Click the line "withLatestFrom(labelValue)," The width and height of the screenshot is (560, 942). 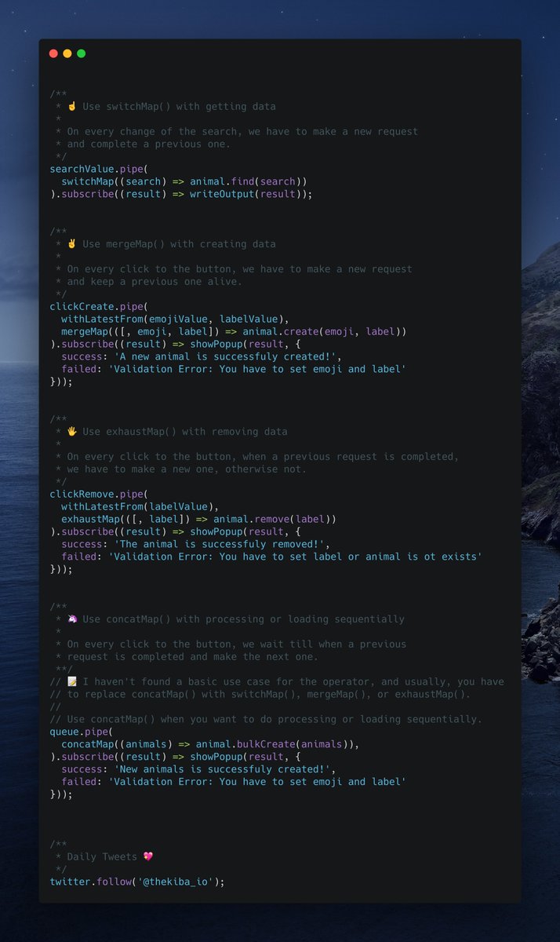[x=140, y=506]
